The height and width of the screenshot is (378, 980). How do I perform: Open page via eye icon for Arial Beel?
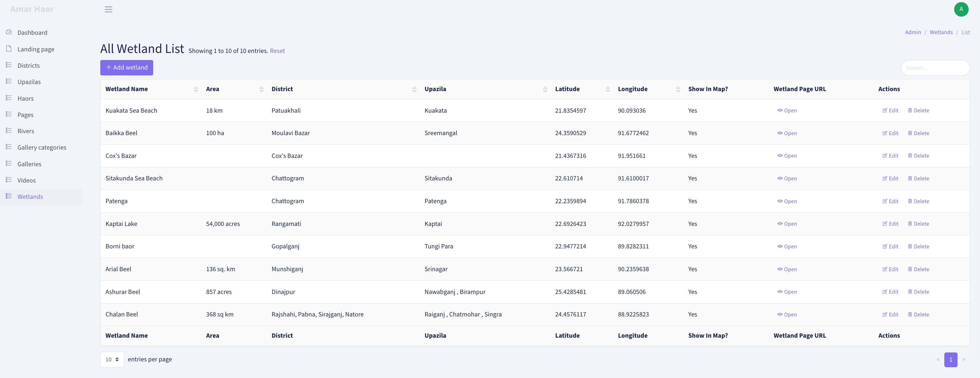(x=779, y=269)
